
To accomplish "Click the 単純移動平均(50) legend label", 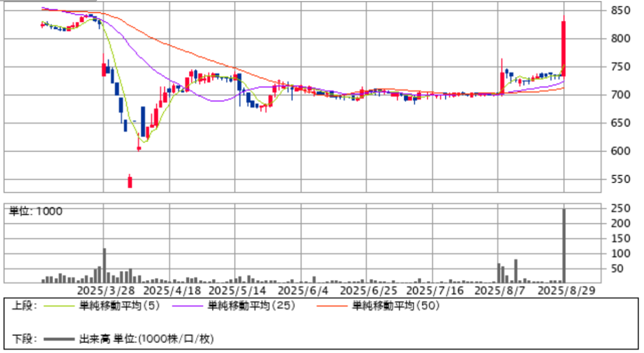I will tap(396, 306).
